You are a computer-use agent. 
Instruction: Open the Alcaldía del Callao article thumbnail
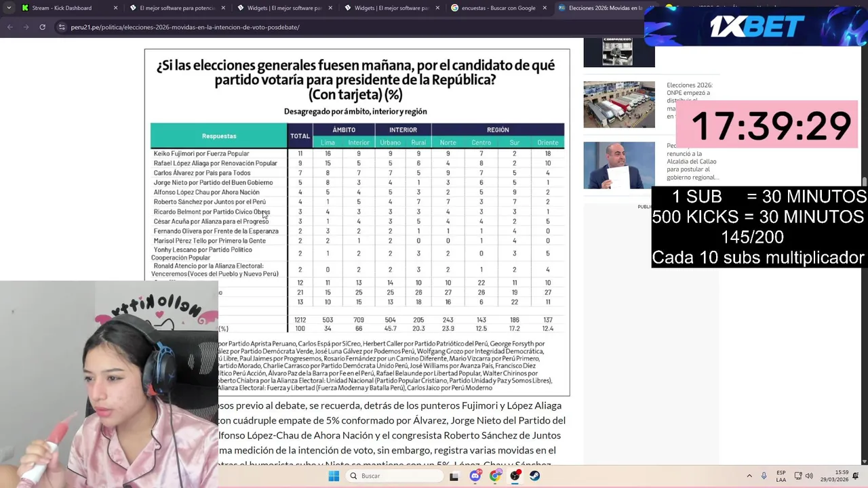point(619,165)
